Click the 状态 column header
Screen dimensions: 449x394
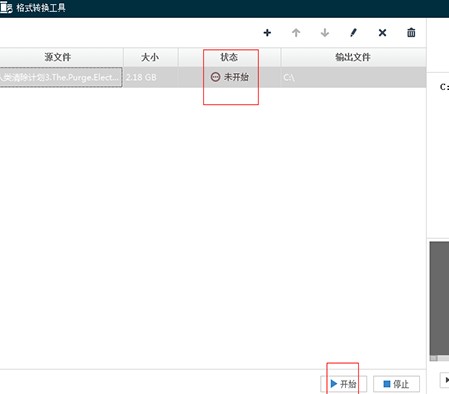pyautogui.click(x=229, y=57)
